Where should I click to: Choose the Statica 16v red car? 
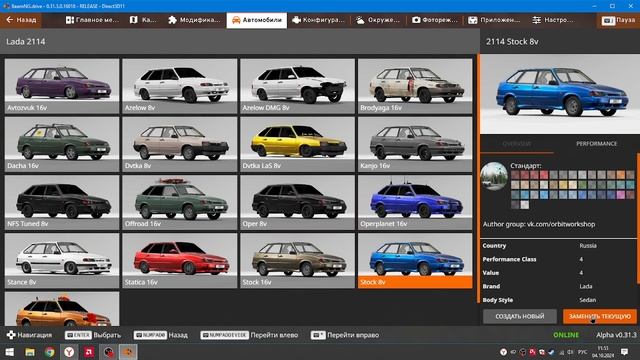click(180, 260)
